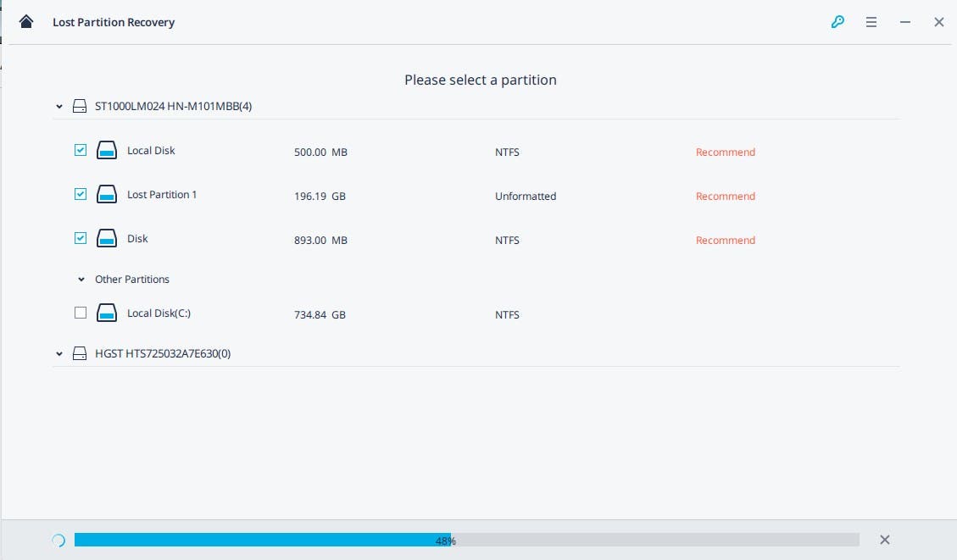Click Recommend for Disk 893 MB
Image resolution: width=957 pixels, height=560 pixels.
point(725,241)
